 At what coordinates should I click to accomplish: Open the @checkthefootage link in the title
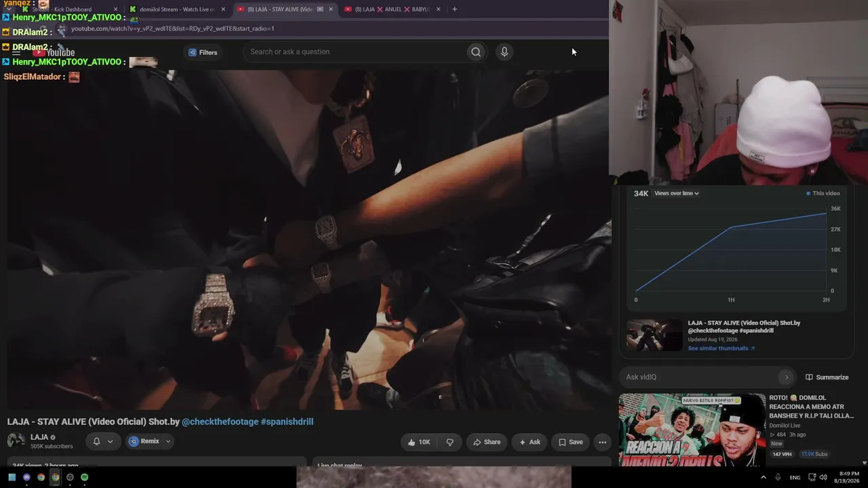pyautogui.click(x=220, y=422)
